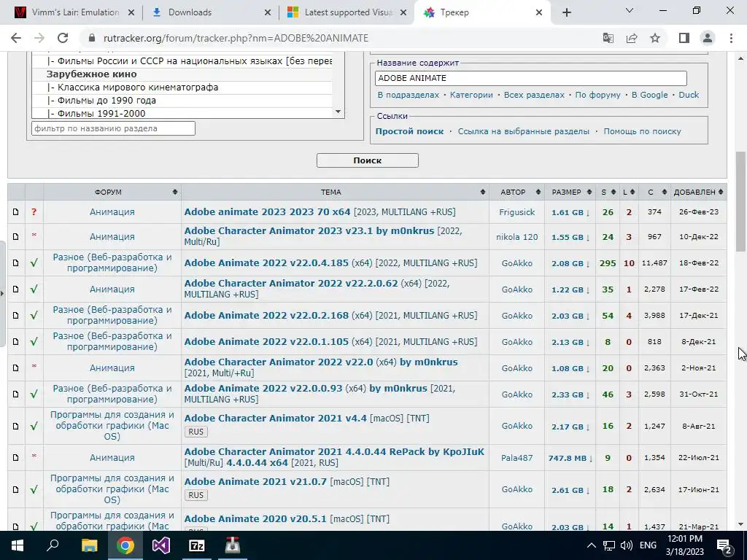Click the ADOBE ANIMATE search field
Screen dimensions: 747x560
(531, 78)
